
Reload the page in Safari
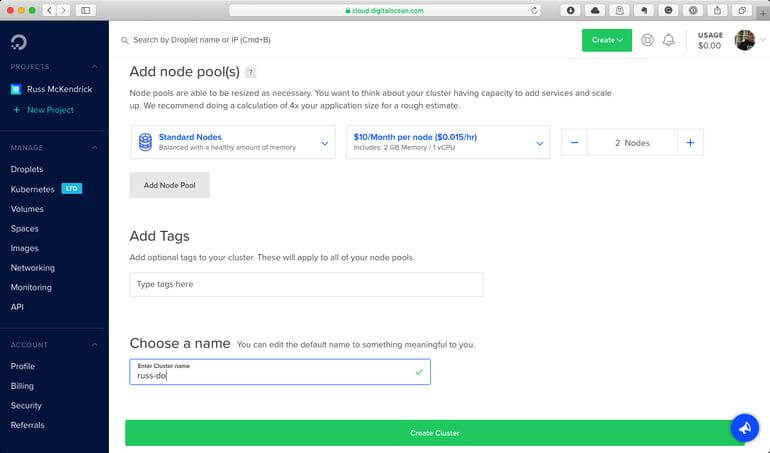[535, 10]
